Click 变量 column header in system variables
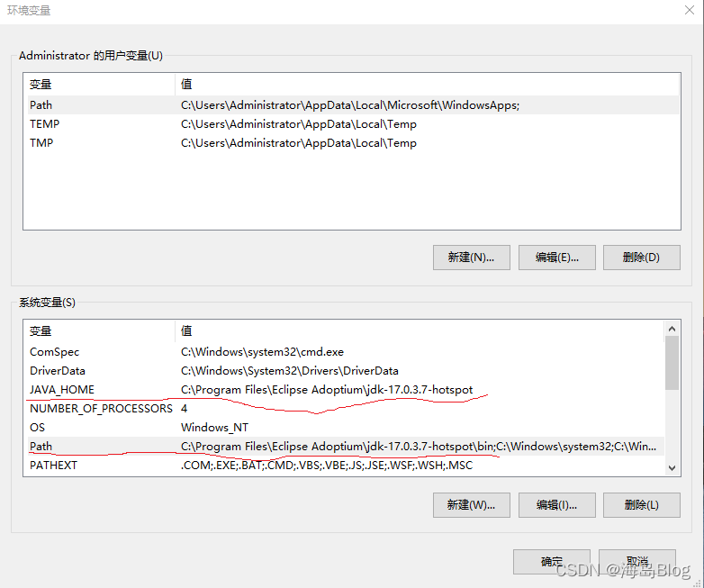 [101, 331]
